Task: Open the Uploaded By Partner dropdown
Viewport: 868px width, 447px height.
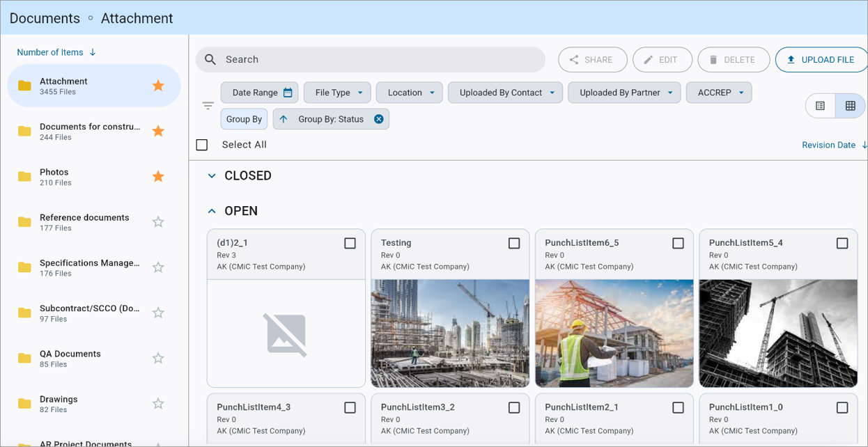Action: [624, 93]
